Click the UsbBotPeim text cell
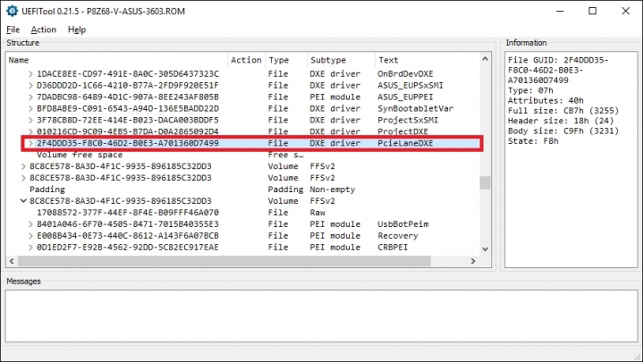This screenshot has width=644, height=362. coord(402,224)
